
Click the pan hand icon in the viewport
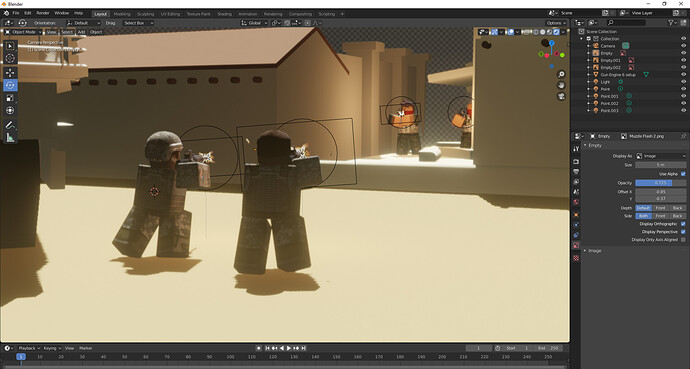(x=561, y=85)
